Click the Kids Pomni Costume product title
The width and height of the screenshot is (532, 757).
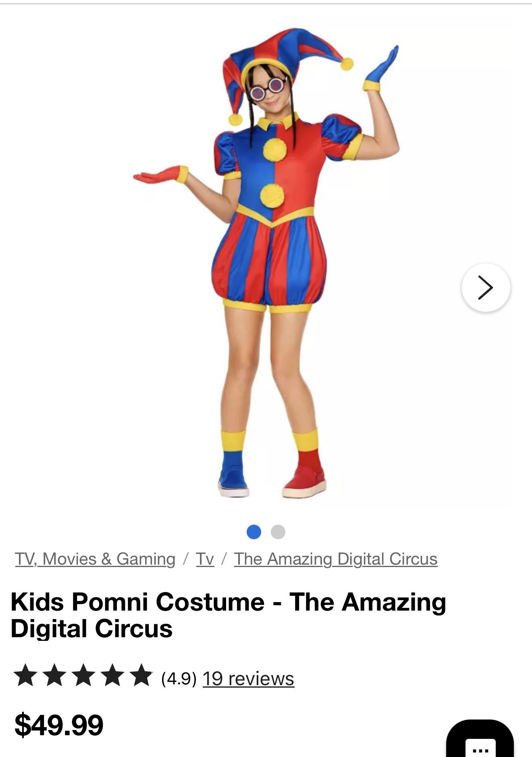[228, 615]
